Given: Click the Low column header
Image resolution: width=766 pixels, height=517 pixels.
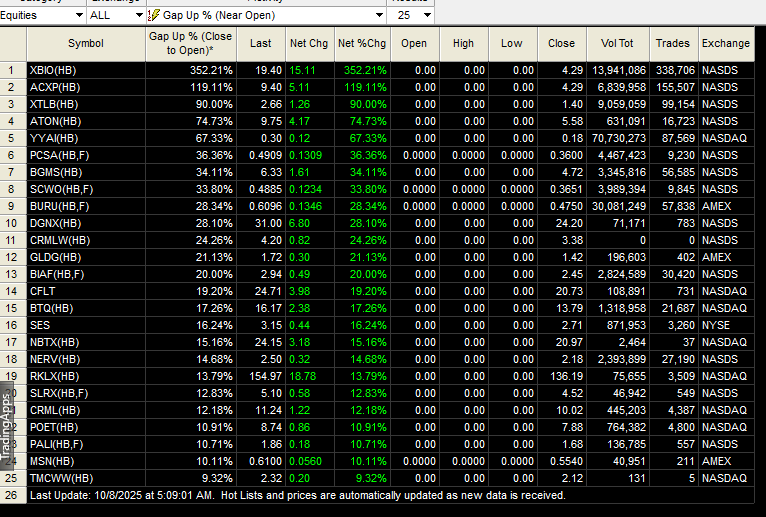Looking at the screenshot, I should [x=512, y=43].
